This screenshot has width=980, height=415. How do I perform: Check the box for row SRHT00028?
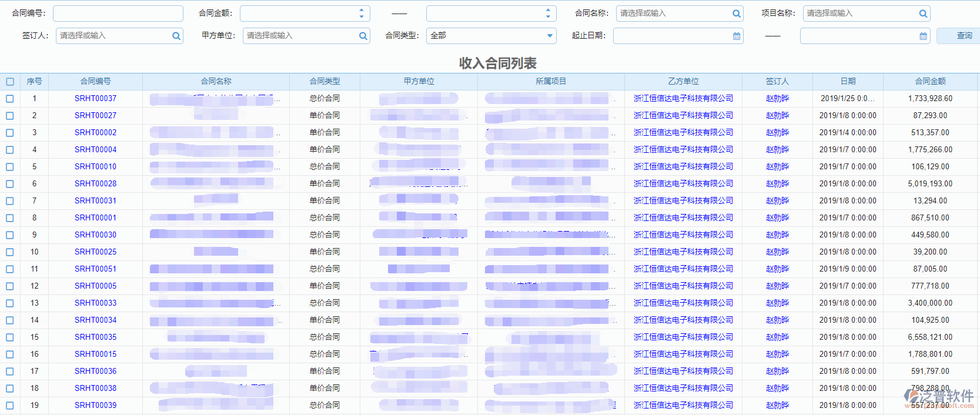pyautogui.click(x=10, y=184)
